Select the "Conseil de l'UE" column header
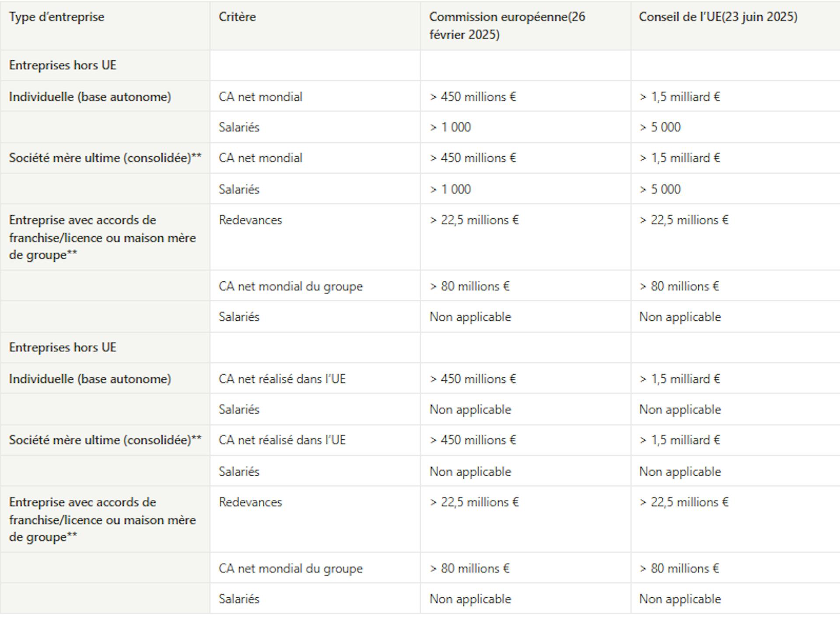 coord(717,17)
